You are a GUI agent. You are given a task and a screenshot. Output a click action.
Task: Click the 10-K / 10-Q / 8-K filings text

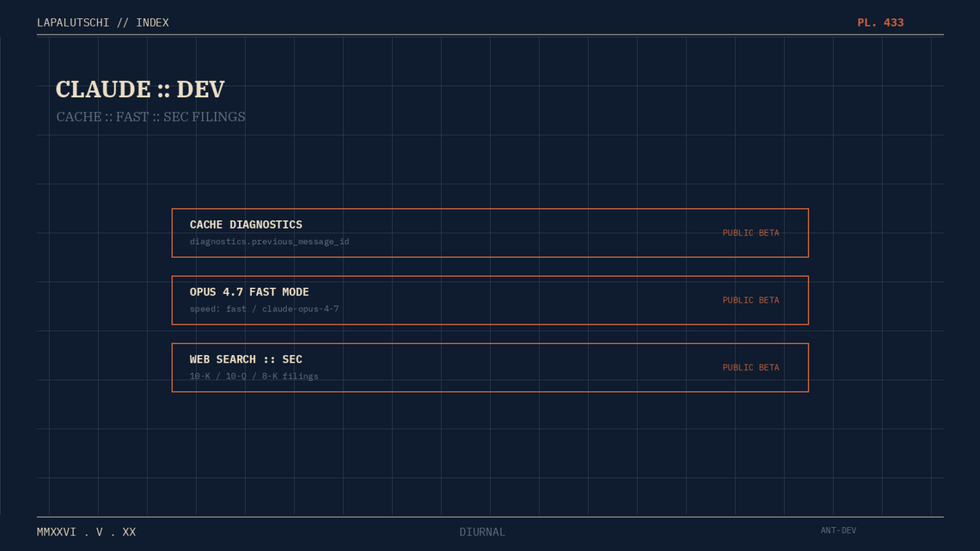click(x=254, y=376)
